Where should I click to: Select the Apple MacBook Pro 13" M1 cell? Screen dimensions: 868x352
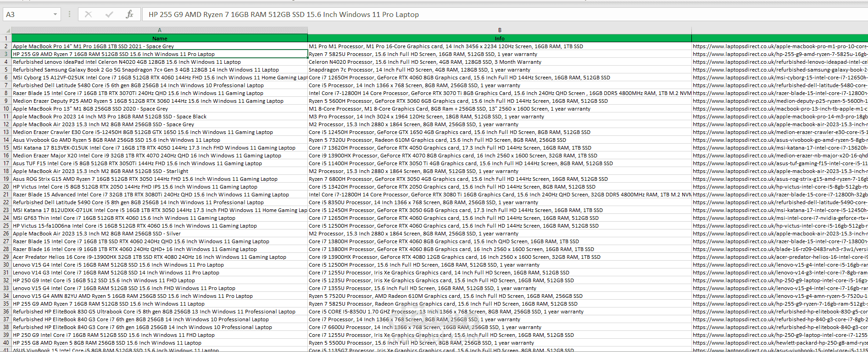(160, 109)
